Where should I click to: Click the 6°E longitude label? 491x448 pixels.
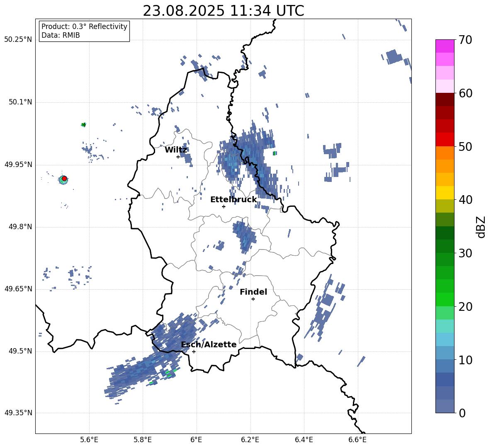(x=196, y=440)
